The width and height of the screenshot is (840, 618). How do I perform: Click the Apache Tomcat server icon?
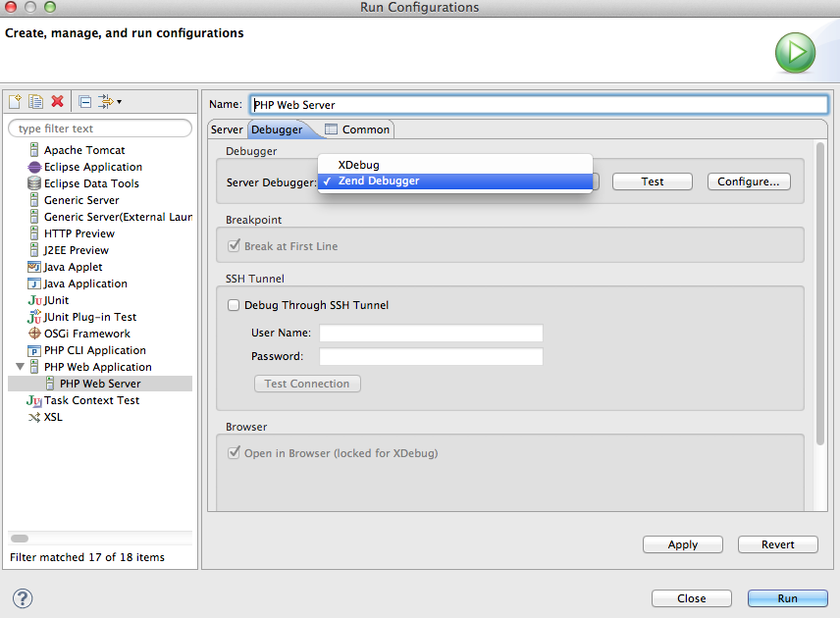click(34, 149)
